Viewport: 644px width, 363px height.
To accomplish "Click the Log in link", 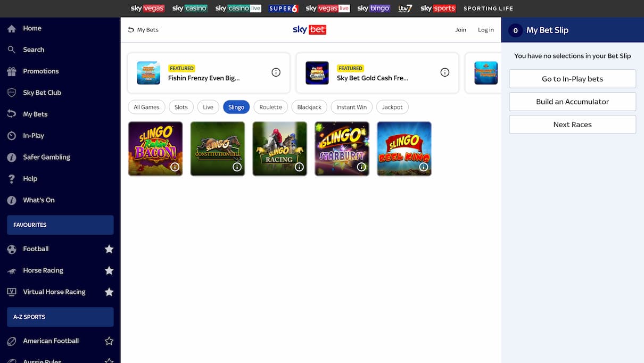I will (485, 30).
